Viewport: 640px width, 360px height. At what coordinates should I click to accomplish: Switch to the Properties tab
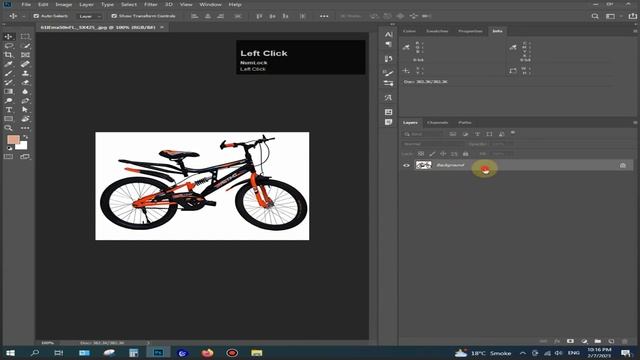(470, 31)
